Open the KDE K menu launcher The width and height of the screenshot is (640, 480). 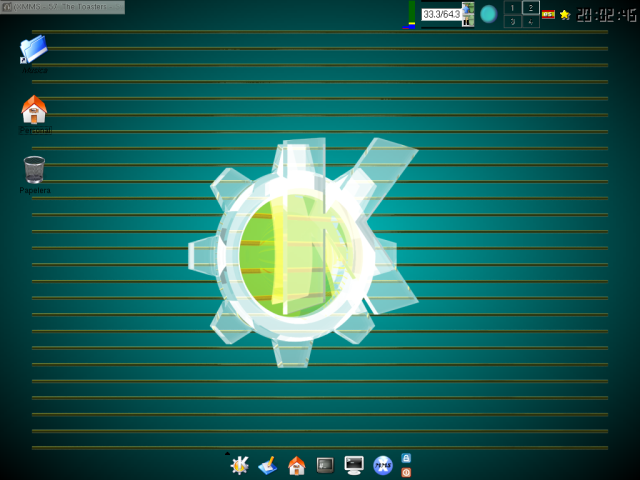coord(239,465)
